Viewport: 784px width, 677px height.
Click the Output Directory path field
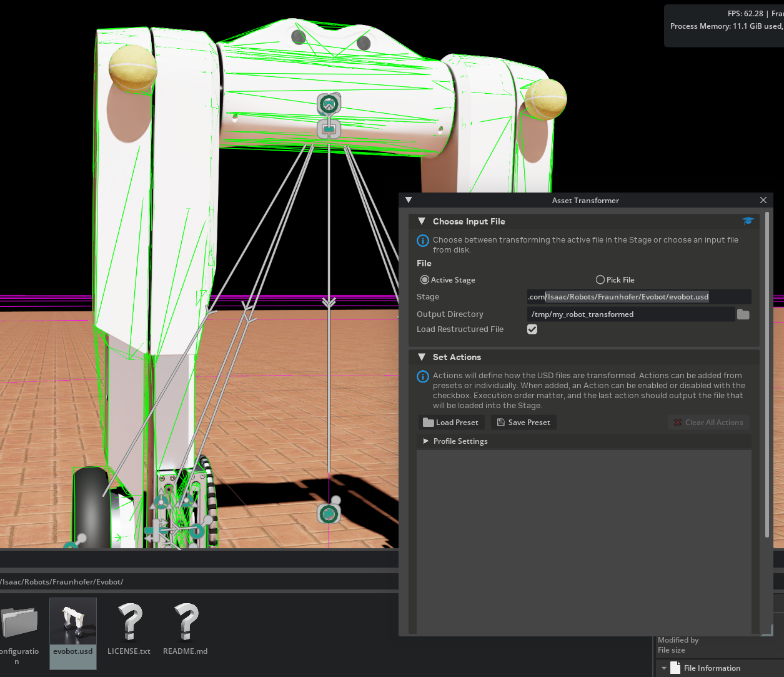(630, 314)
